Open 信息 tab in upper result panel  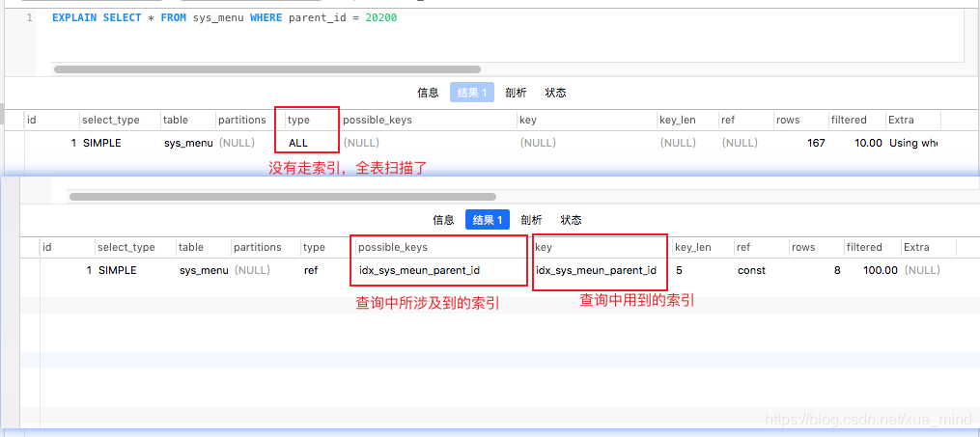coord(428,93)
